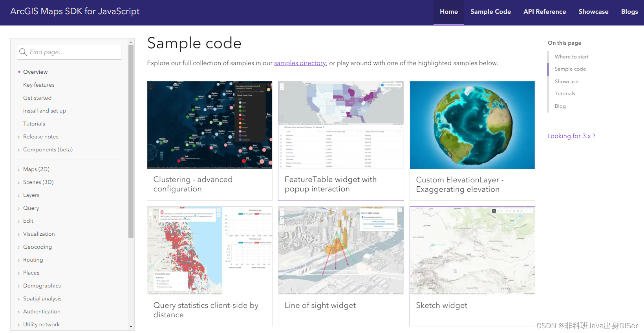Jump to Sample code in On this page
The height and width of the screenshot is (333, 644).
click(570, 69)
